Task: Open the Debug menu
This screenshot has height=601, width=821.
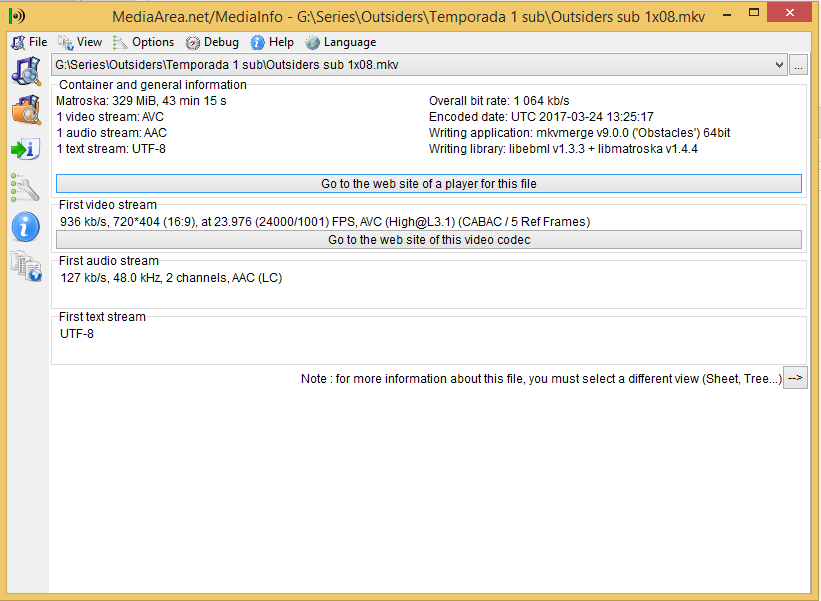Action: (x=212, y=42)
